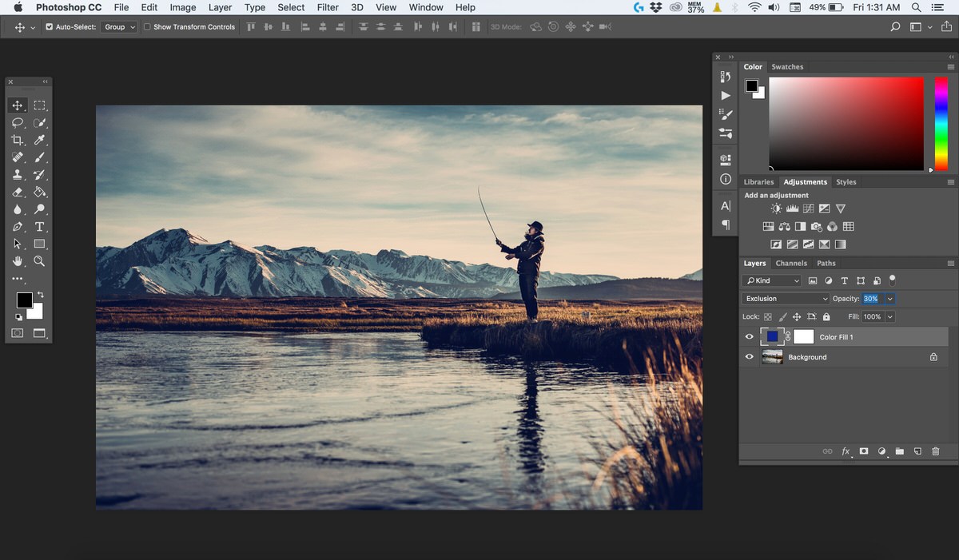Open the Kind filter dropdown

pyautogui.click(x=771, y=280)
